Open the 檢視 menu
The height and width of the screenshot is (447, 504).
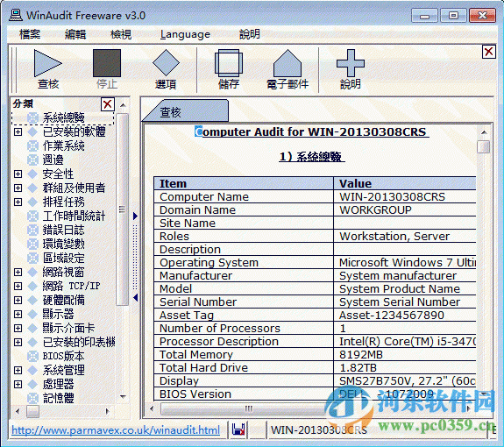[x=121, y=34]
